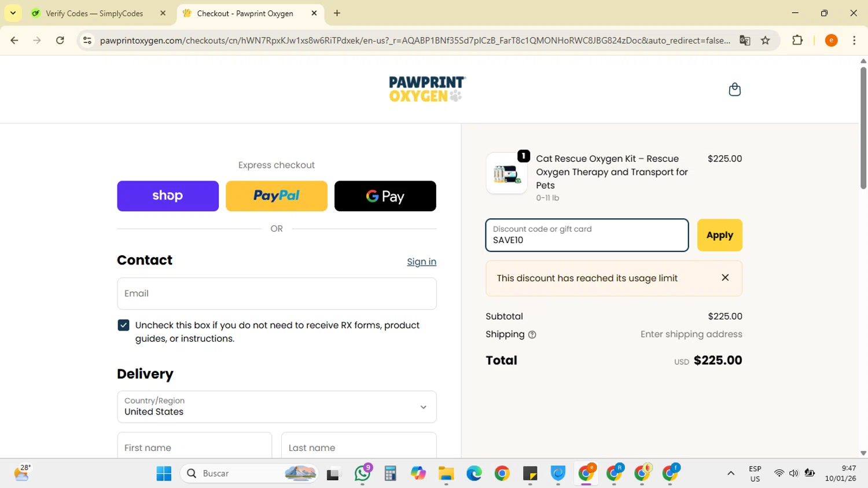The height and width of the screenshot is (488, 868).
Task: Close the Checkout tab
Action: pyautogui.click(x=314, y=13)
